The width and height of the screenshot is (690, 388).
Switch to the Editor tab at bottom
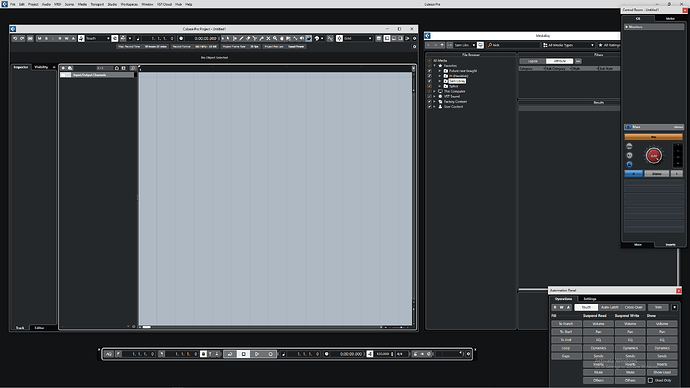(x=39, y=328)
